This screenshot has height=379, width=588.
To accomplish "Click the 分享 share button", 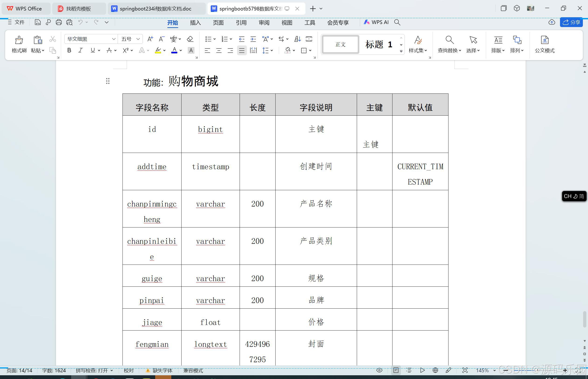I will pyautogui.click(x=571, y=22).
